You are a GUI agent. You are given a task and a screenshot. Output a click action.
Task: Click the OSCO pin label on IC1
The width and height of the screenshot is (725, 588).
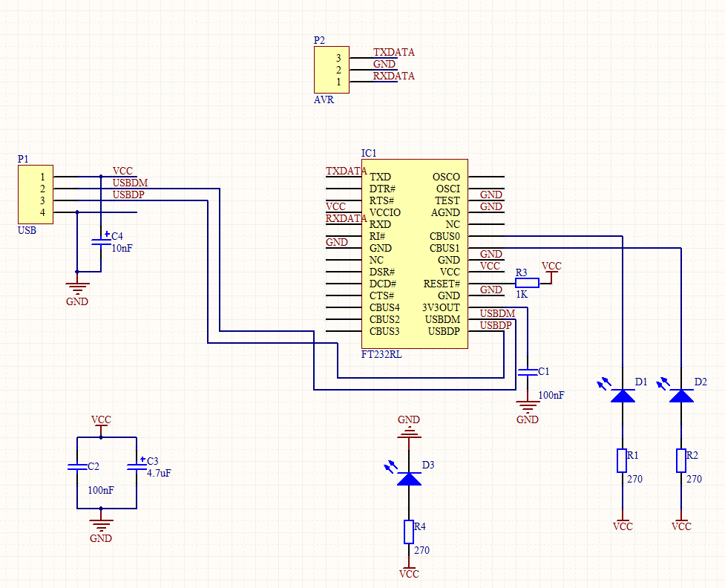(446, 177)
